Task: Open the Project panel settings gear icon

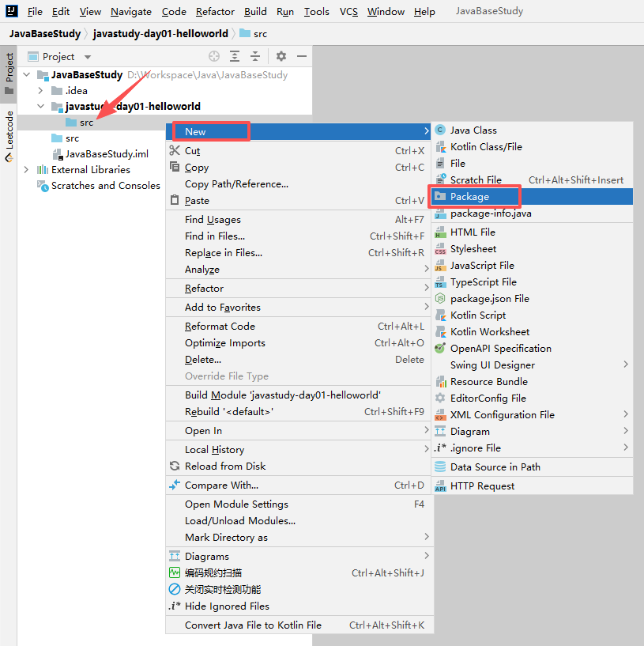Action: [281, 56]
